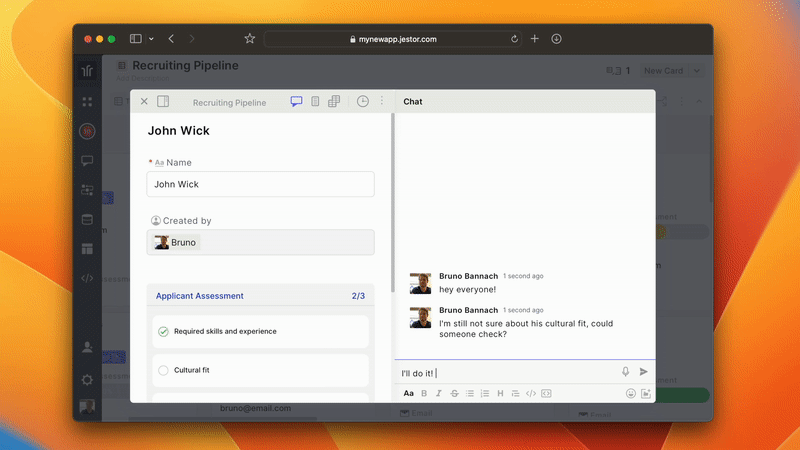Click the New Card button

click(663, 71)
